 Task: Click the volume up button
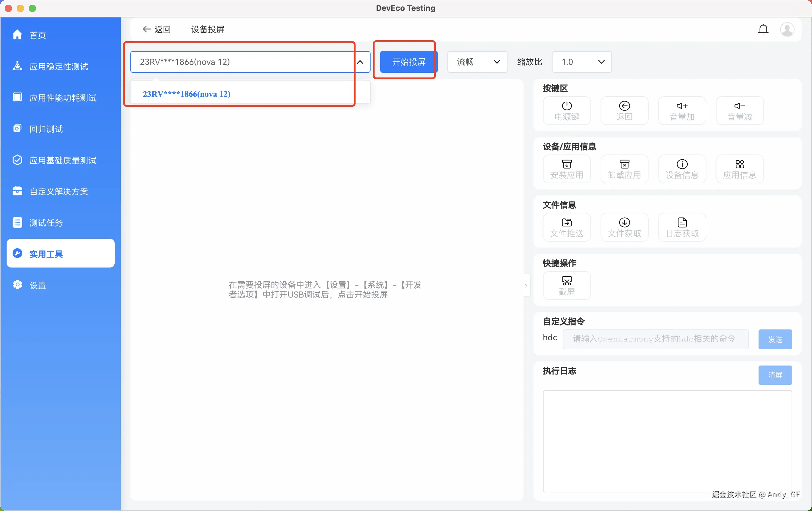coord(682,111)
